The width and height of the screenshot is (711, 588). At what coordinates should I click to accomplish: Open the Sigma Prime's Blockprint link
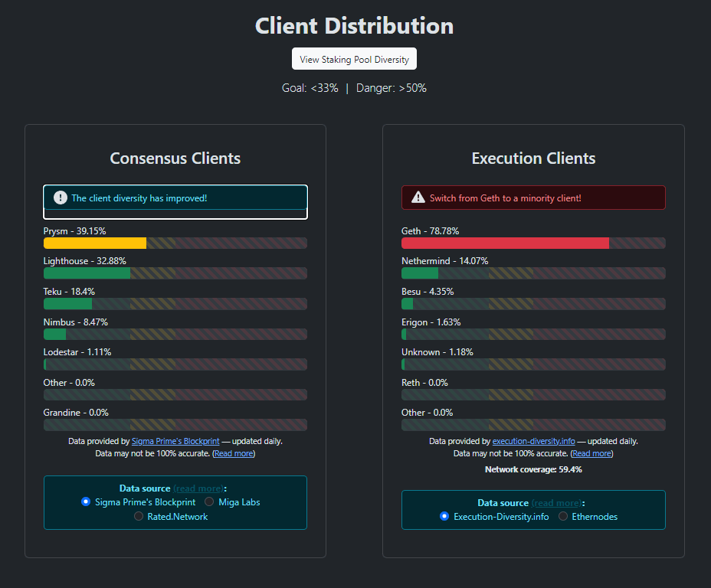coord(175,441)
